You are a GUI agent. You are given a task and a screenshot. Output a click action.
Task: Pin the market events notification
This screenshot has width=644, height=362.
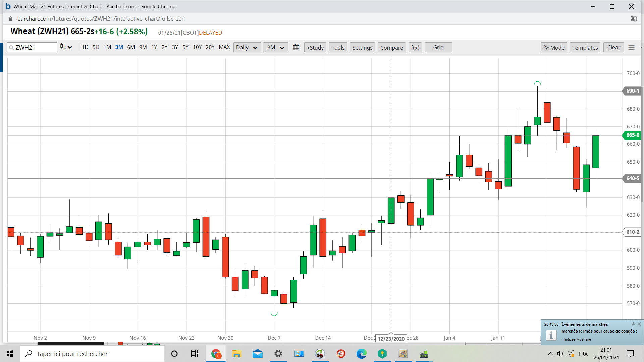point(633,324)
